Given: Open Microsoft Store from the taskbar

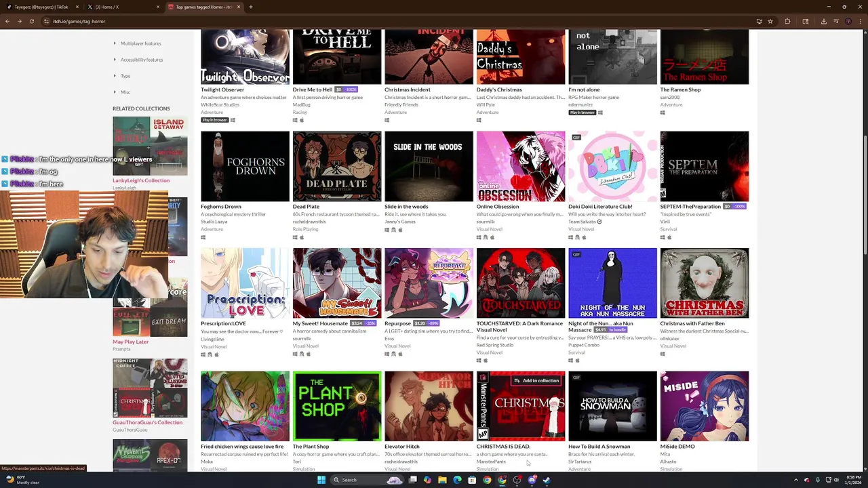Looking at the screenshot, I should coord(472,480).
